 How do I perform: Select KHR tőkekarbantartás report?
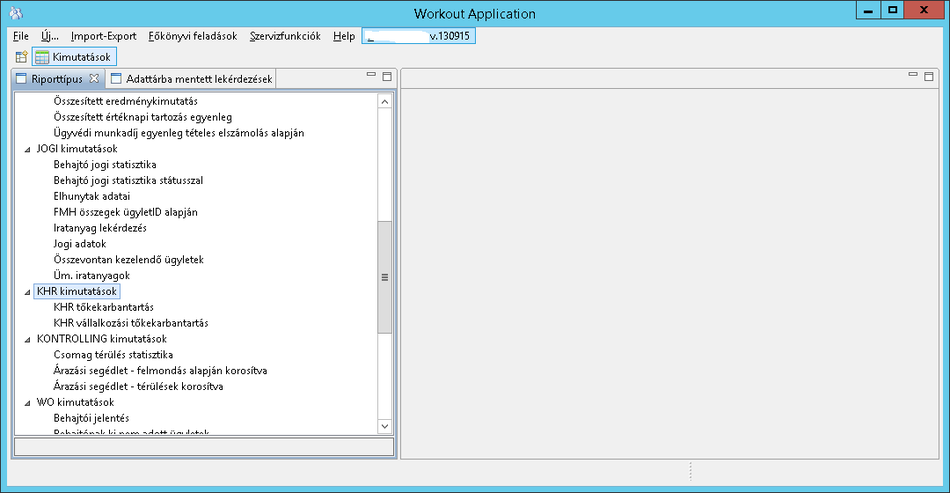point(103,307)
